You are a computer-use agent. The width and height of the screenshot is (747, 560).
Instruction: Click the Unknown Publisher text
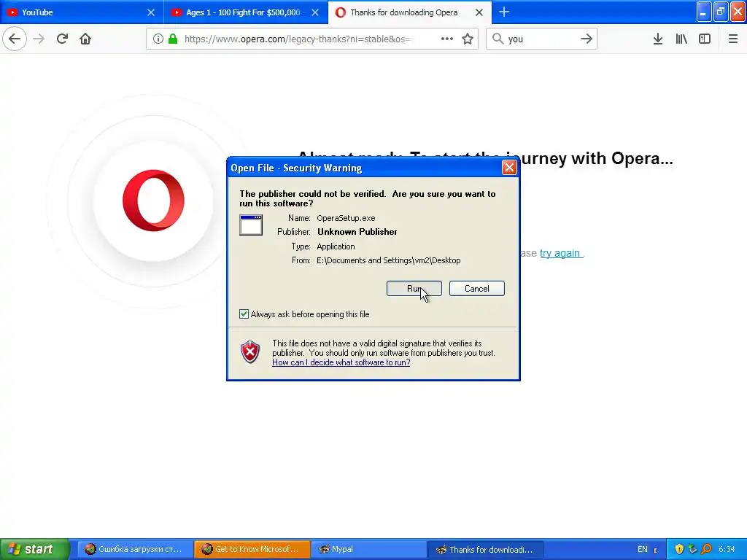(357, 232)
